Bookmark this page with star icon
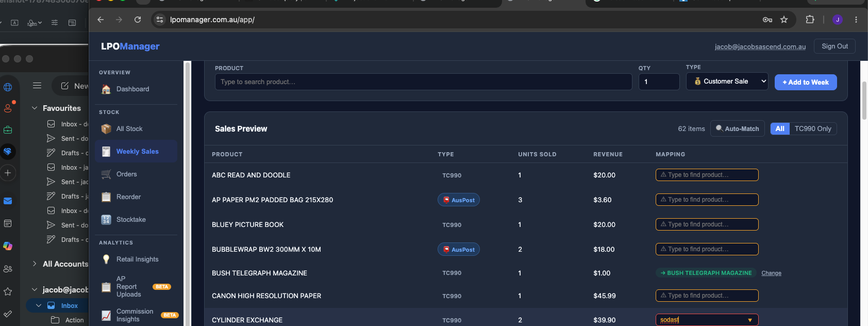The width and height of the screenshot is (868, 326). click(x=784, y=20)
